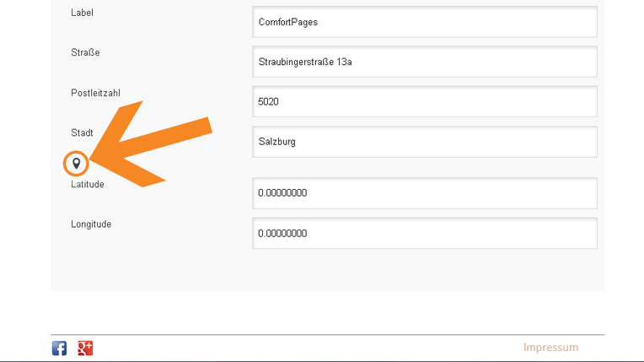
Task: Focus the Label field containing ComfortPages
Action: (424, 22)
